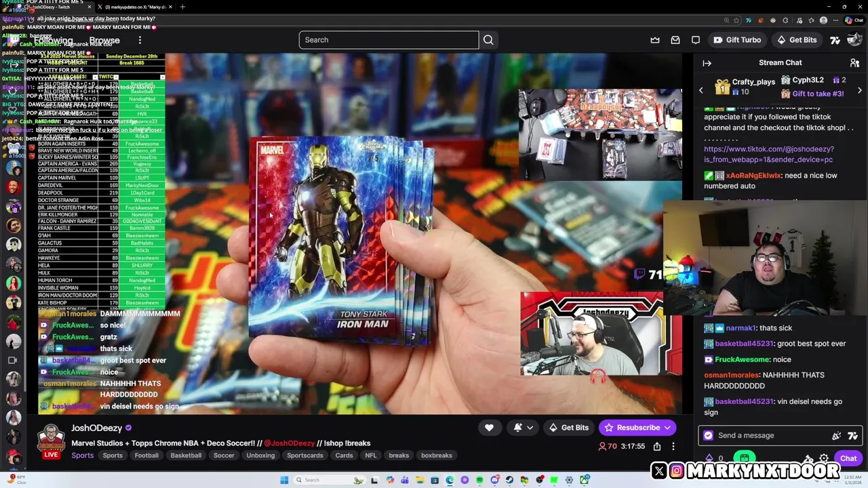Open whispers speech-bubble icon
Screen dimensions: 868x488
696,40
